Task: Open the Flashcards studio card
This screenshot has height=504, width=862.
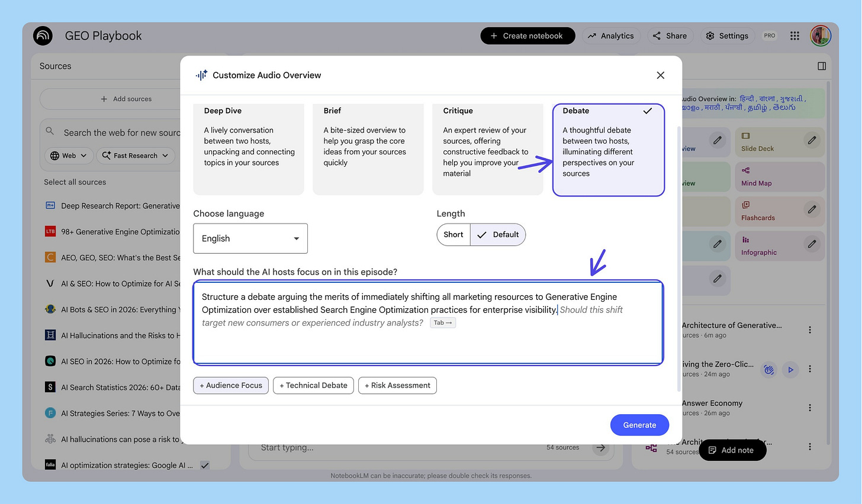Action: pos(780,211)
